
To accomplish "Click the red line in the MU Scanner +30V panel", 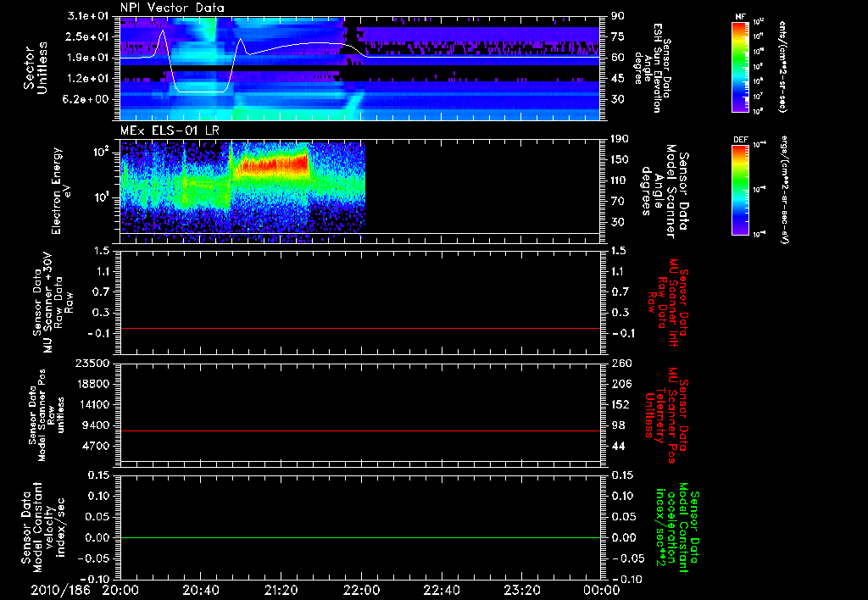I will (360, 328).
